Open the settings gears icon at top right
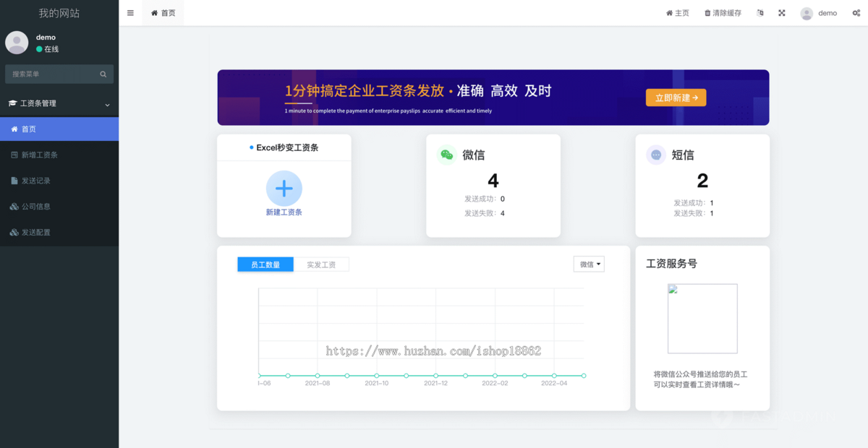 856,12
